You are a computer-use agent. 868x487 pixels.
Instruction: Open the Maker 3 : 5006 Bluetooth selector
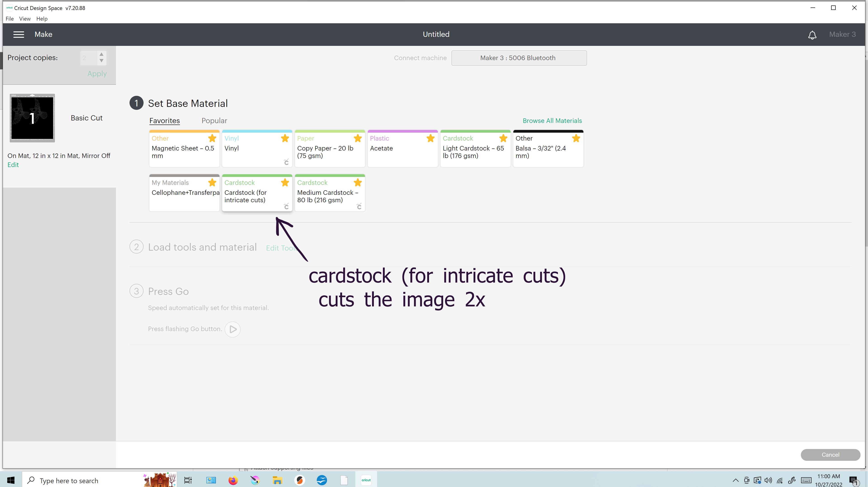[519, 58]
